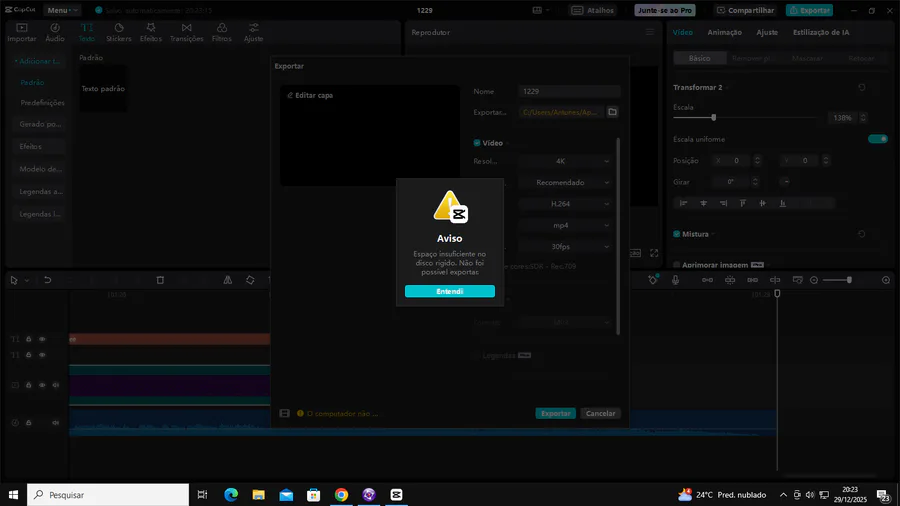Click the main track magnet icon
This screenshot has width=900, height=506.
coord(707,280)
